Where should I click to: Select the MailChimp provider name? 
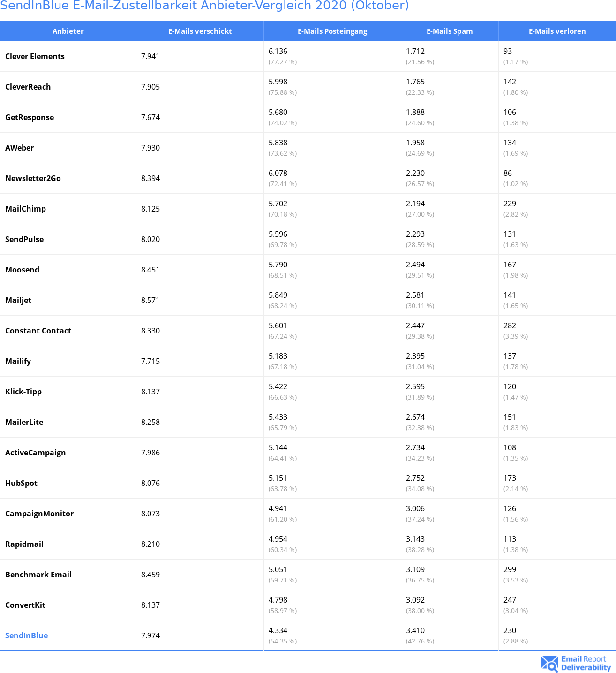point(25,209)
